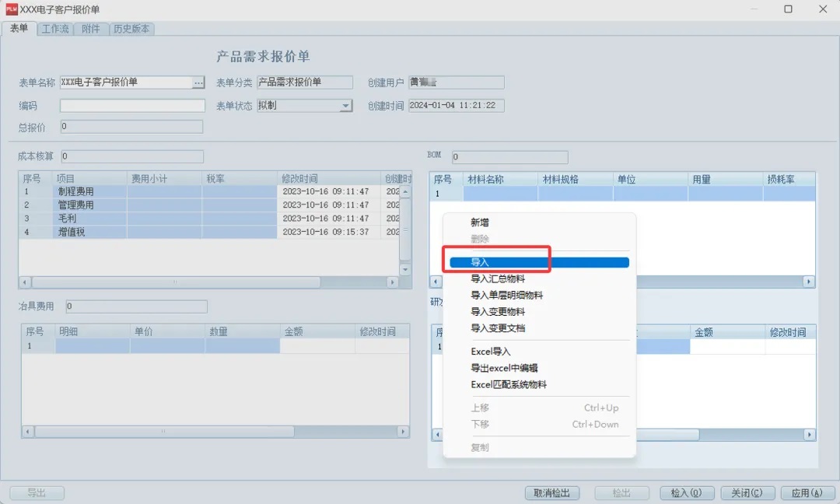
Task: Switch to the 表单 tab
Action: (x=19, y=28)
